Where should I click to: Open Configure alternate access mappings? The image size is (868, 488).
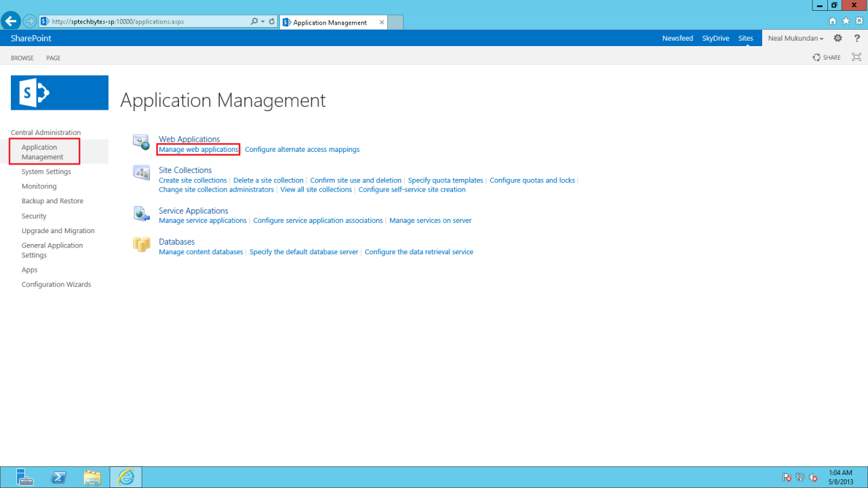302,149
